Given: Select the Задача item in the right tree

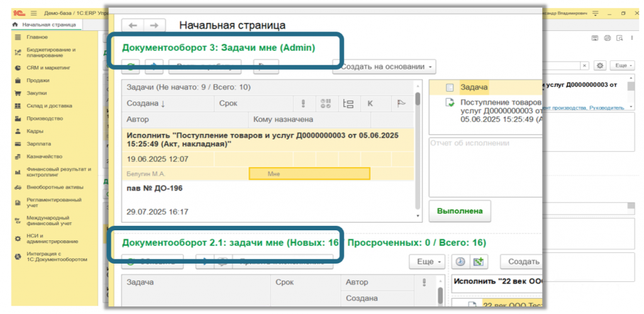Looking at the screenshot, I should point(473,87).
